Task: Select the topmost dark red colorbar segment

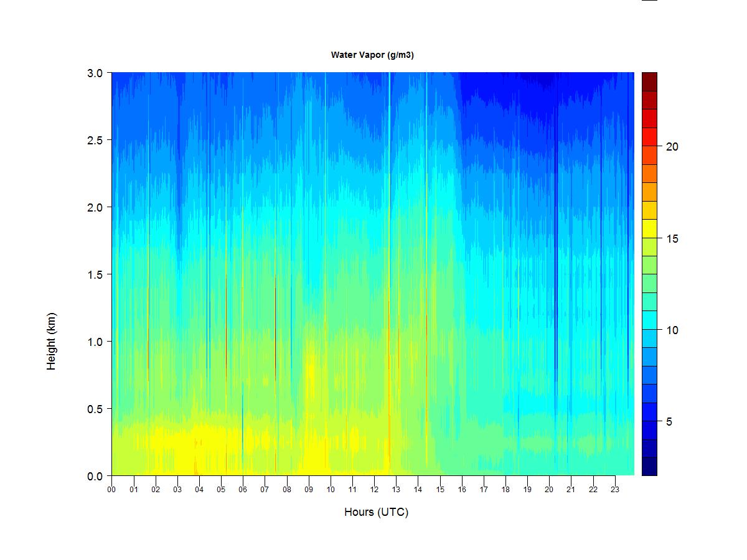Action: pos(649,82)
